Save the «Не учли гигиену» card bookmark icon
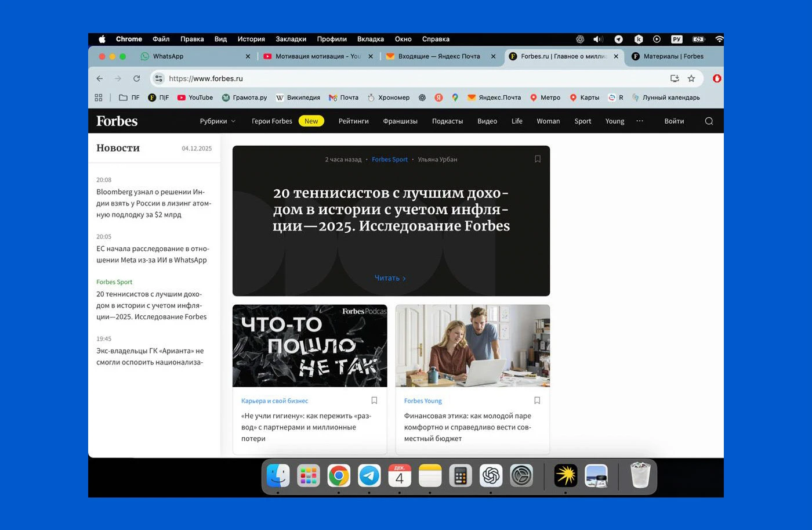Screen dimensions: 812x530 click(x=374, y=401)
